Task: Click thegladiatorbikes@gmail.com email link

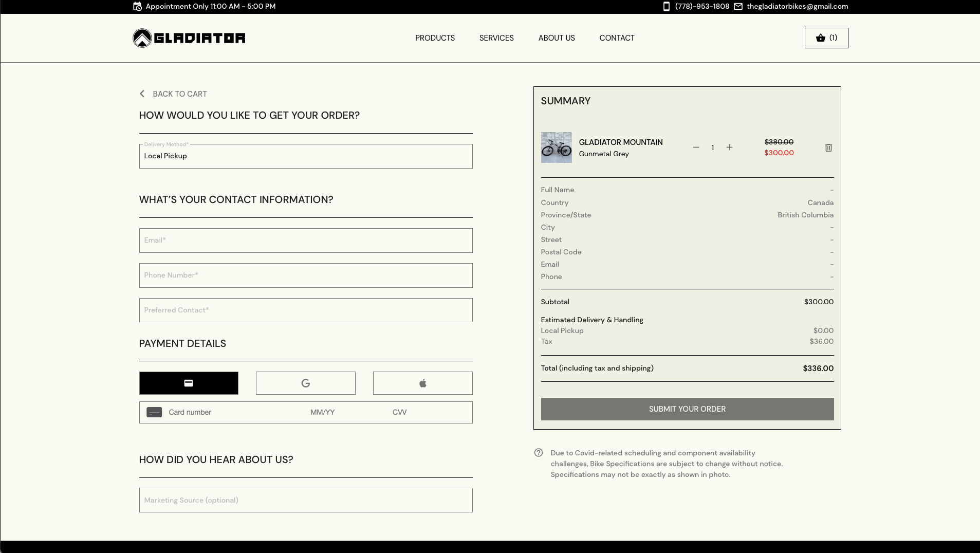Action: pyautogui.click(x=798, y=6)
